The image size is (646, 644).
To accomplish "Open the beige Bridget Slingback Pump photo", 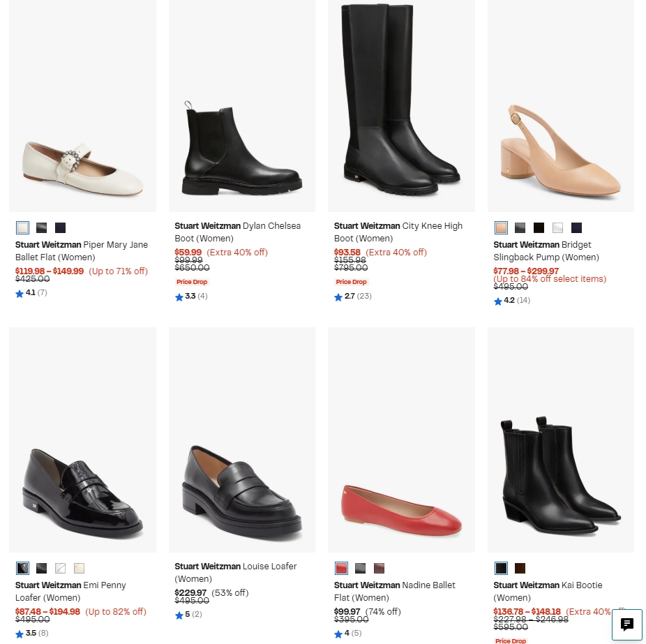I will point(560,105).
